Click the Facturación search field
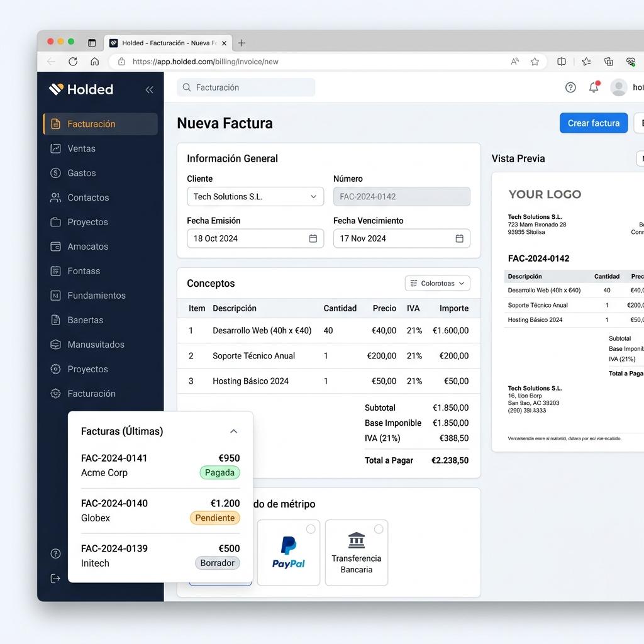Viewport: 644px width, 644px height. pos(245,87)
